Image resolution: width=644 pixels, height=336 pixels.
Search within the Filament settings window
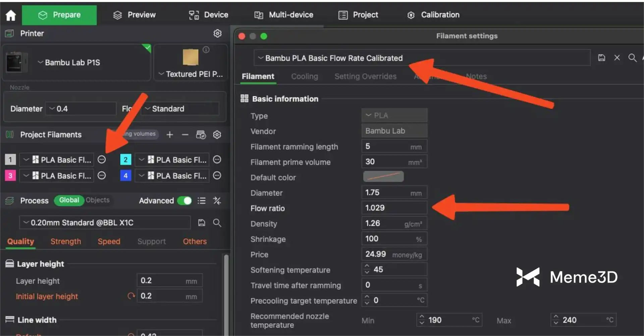click(632, 58)
